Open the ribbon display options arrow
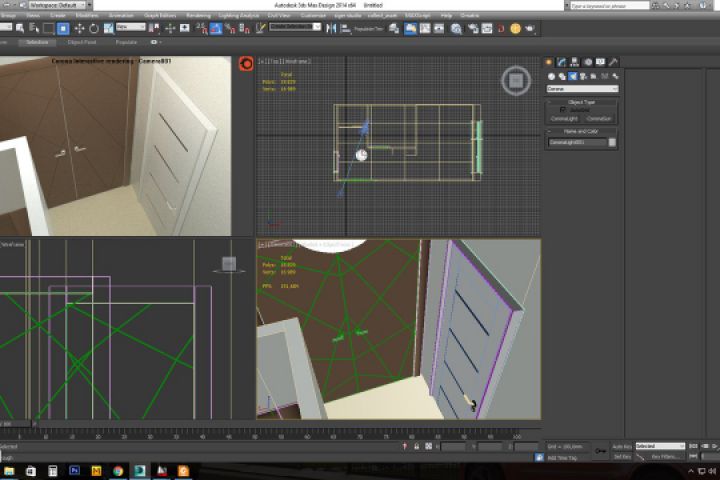The image size is (720, 480). pyautogui.click(x=156, y=42)
